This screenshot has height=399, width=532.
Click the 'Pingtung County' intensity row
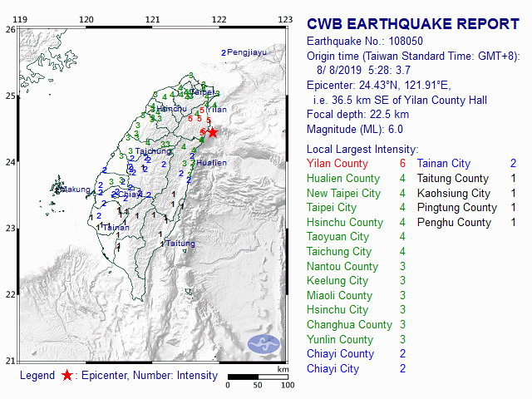tap(466, 207)
